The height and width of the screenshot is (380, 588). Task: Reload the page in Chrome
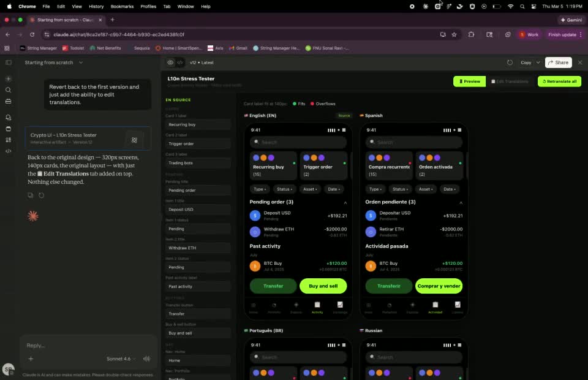32,34
